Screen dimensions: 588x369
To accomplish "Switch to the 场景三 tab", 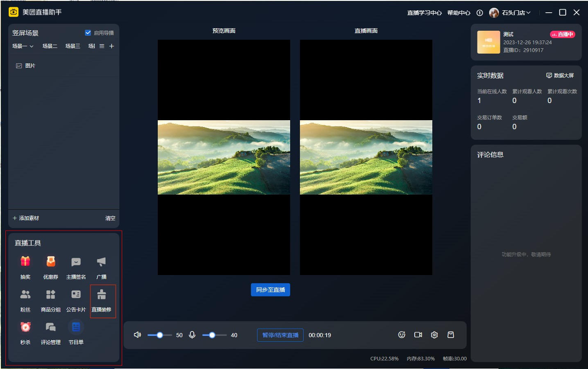I will tap(73, 46).
